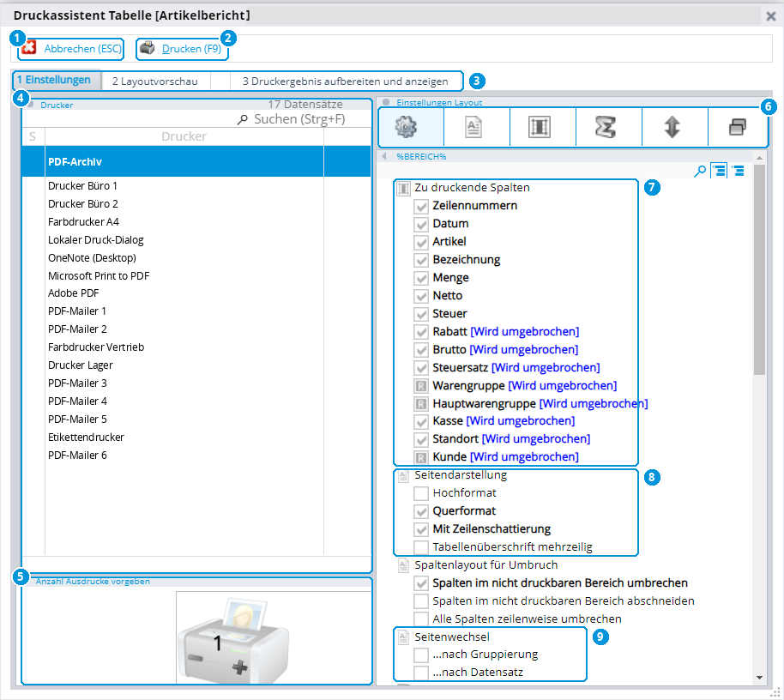Viewport: 784px width, 700px height.
Task: Open the page text layout icon tab
Action: (x=473, y=127)
